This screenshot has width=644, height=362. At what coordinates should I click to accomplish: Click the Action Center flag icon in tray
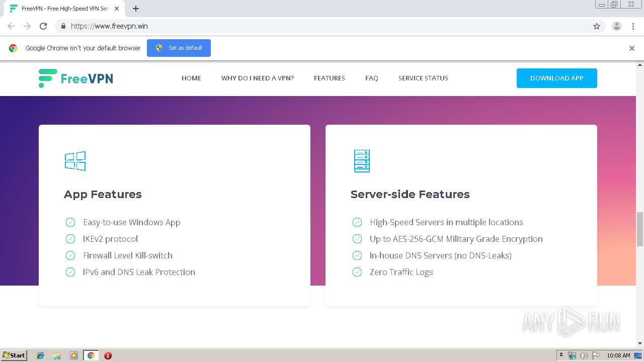click(x=596, y=355)
